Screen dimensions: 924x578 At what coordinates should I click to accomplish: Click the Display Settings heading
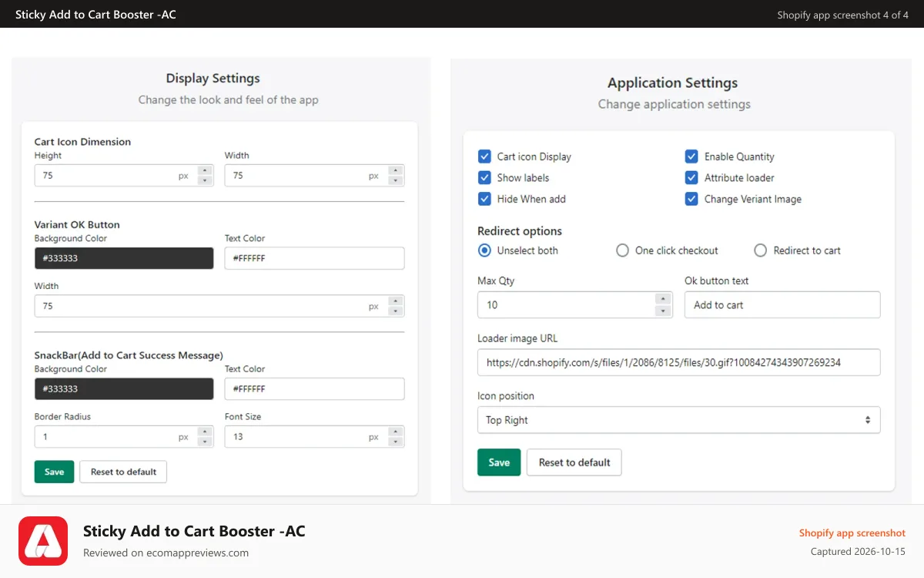(x=213, y=79)
